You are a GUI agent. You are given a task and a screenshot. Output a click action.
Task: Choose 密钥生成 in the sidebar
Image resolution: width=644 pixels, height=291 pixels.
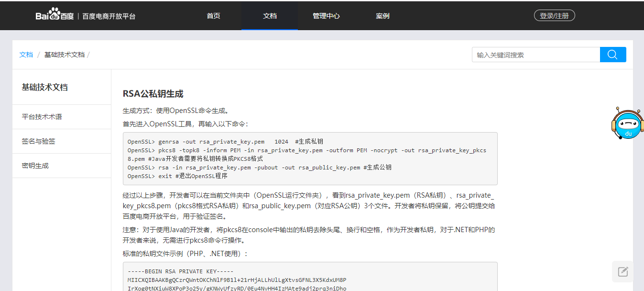(x=35, y=166)
